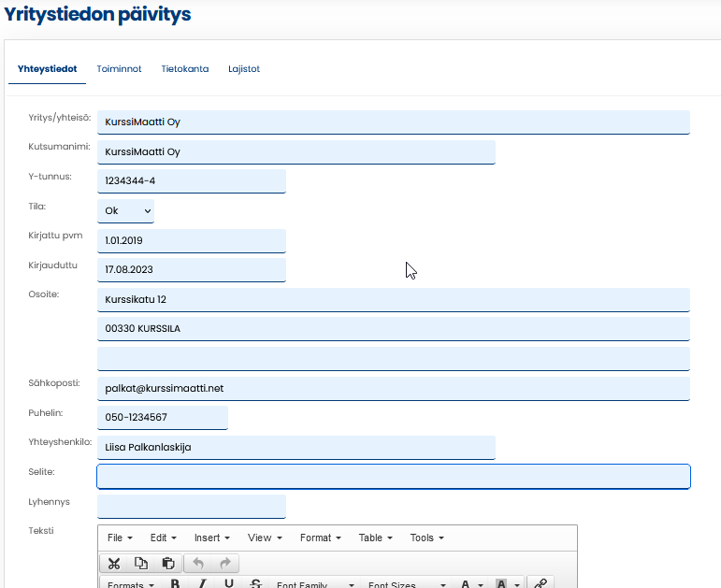
Task: Open the Tietokanta tab
Action: [x=184, y=69]
